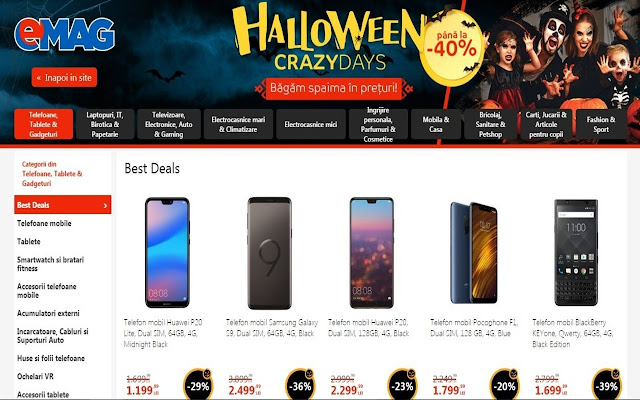Open Tablete sidebar category
Screen dimensions: 640x400
[x=29, y=241]
